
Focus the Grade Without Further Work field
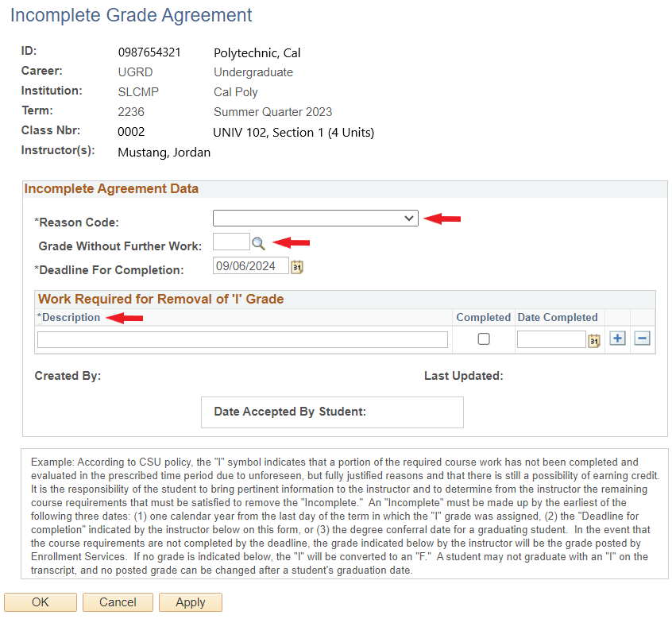(x=231, y=242)
